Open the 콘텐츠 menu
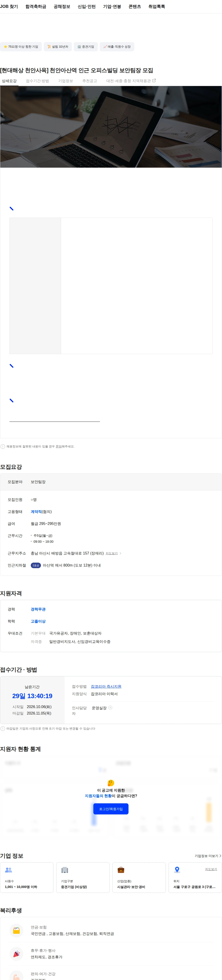The image size is (222, 980). (135, 6)
